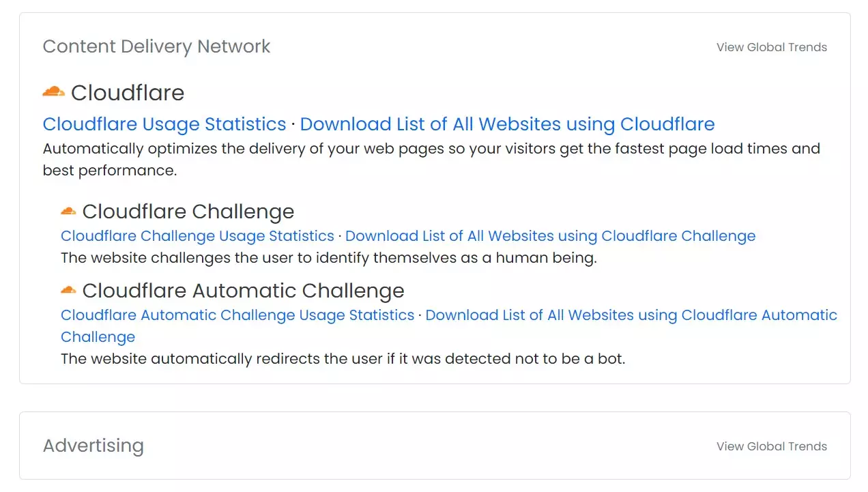Viewport: 868px width, 492px height.
Task: Open the Cloudflare Usage Statistics link
Action: [x=164, y=124]
